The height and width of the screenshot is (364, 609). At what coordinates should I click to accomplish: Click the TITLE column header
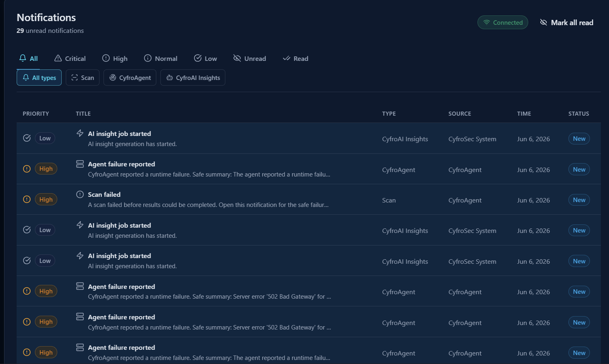click(83, 114)
